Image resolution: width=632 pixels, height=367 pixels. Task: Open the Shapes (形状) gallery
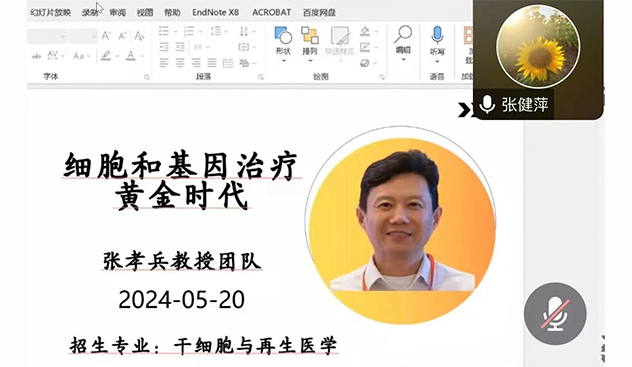pyautogui.click(x=283, y=44)
